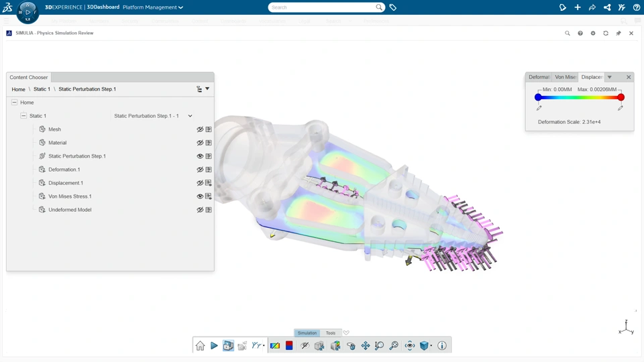
Task: Open the Add (plus) menu in top bar
Action: coord(578,7)
